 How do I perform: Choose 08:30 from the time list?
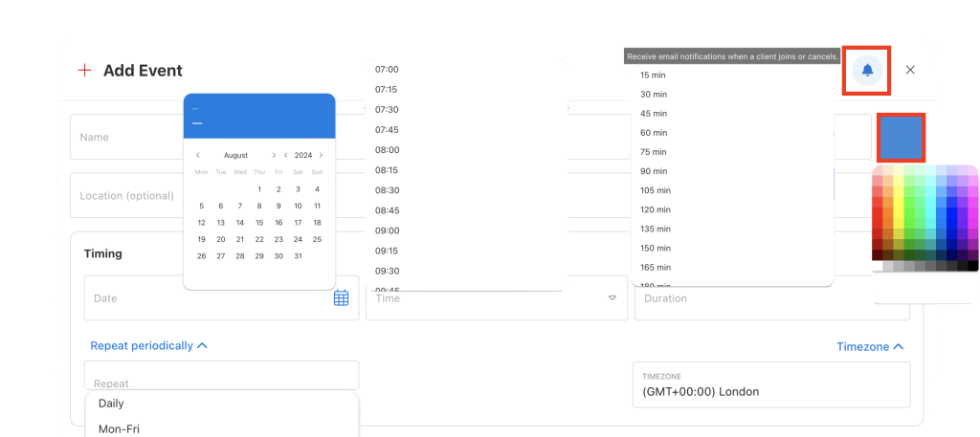(x=387, y=190)
